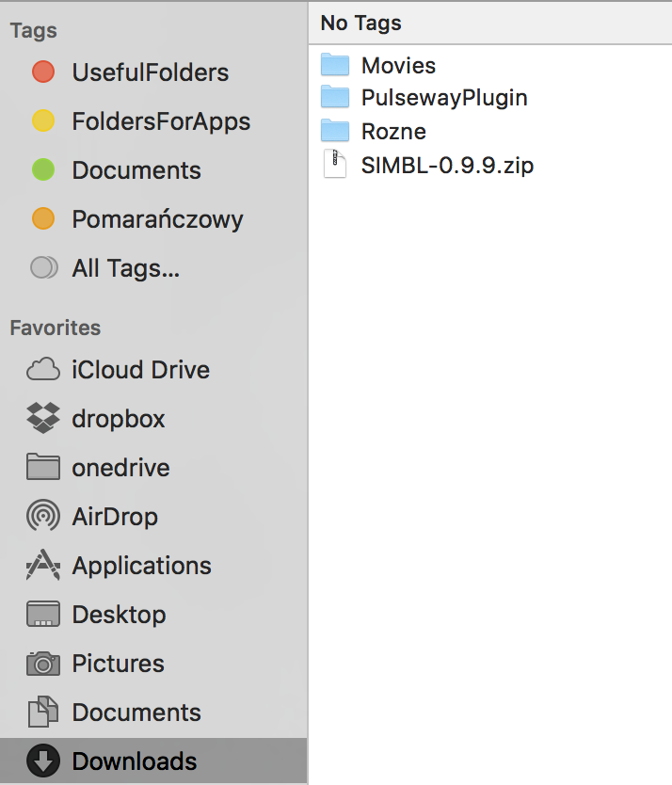
Task: Click the zip icon next to SIMBL-0.9.9.zip
Action: [x=335, y=164]
